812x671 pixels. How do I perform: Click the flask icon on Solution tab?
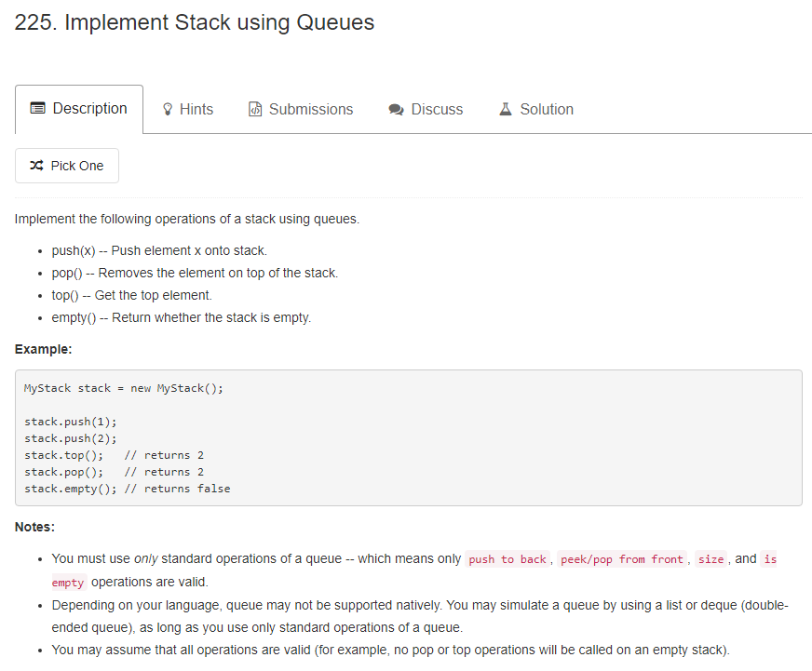tap(506, 109)
